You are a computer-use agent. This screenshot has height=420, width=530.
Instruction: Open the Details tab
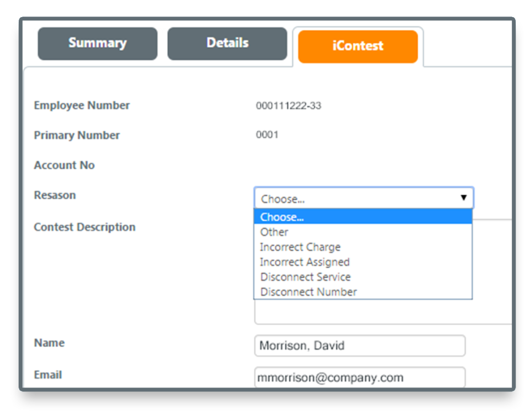227,44
